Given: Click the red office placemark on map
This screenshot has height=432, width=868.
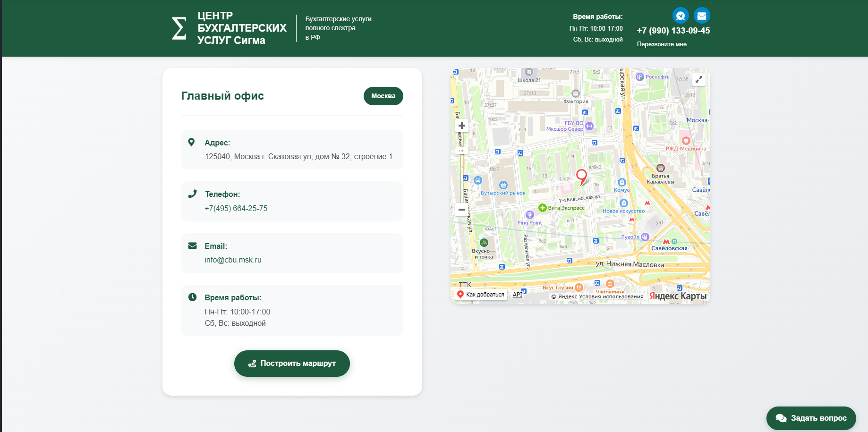Looking at the screenshot, I should point(582,178).
